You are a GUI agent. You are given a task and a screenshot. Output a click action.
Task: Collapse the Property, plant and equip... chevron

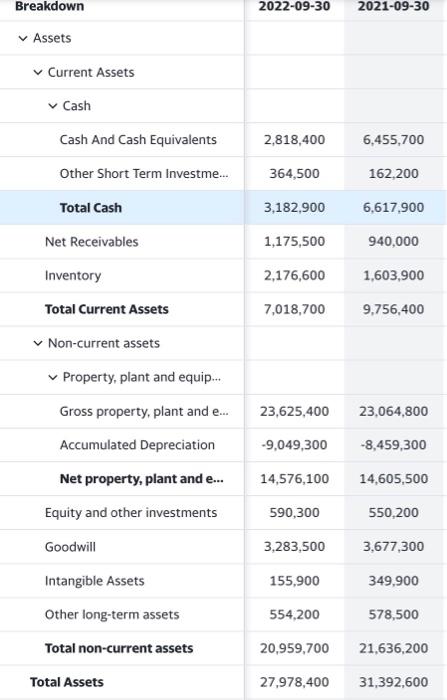(53, 378)
